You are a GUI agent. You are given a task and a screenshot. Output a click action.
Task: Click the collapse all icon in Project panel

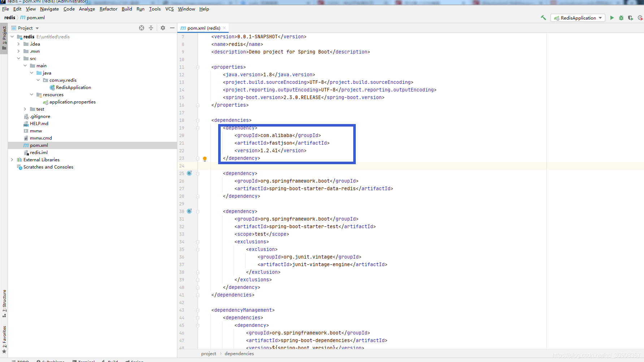pyautogui.click(x=151, y=28)
